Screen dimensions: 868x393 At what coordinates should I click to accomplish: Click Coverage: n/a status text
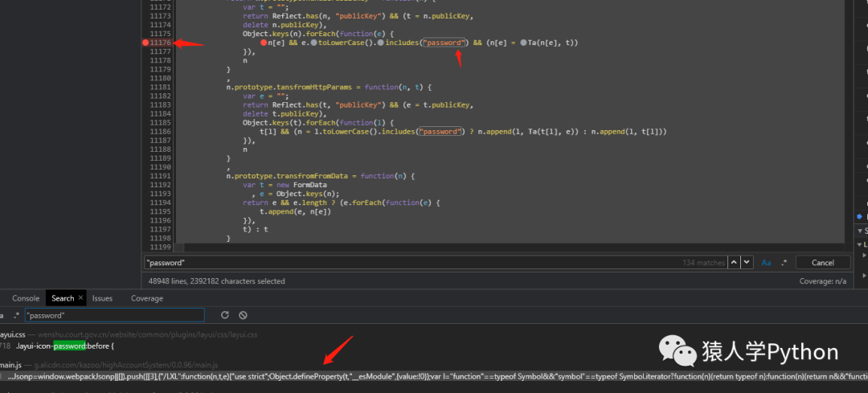click(823, 281)
